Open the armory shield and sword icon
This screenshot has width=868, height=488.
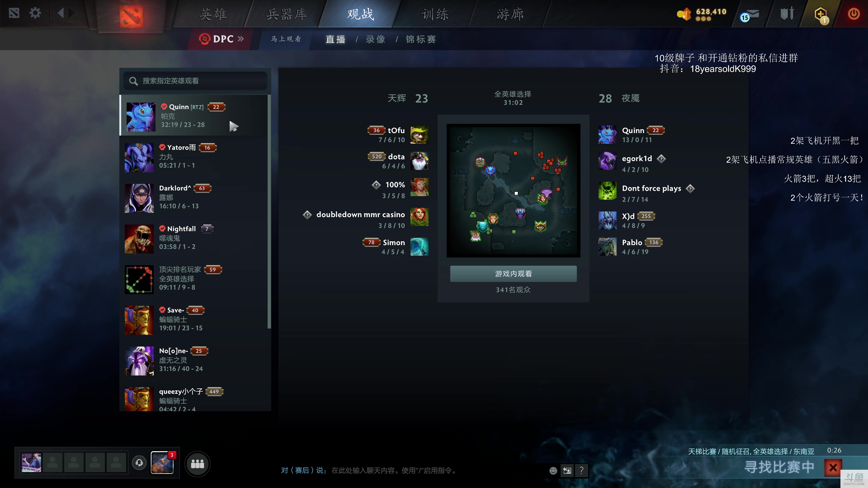point(787,14)
